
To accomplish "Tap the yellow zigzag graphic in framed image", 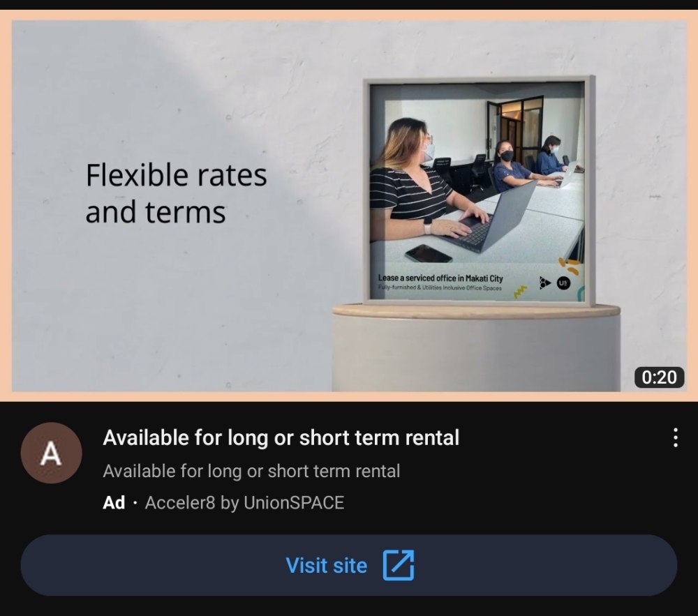I will click(520, 292).
